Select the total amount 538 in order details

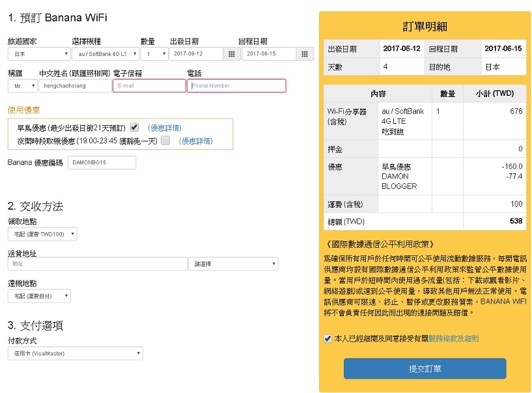516,221
